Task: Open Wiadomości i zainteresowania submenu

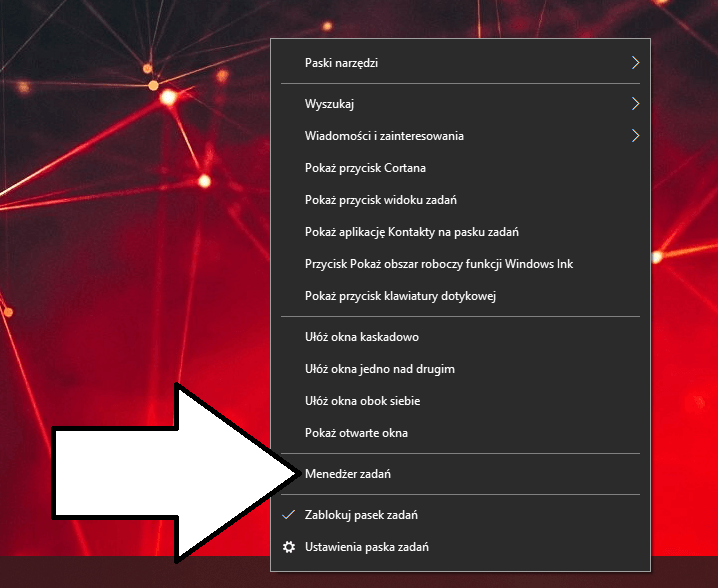Action: point(460,136)
